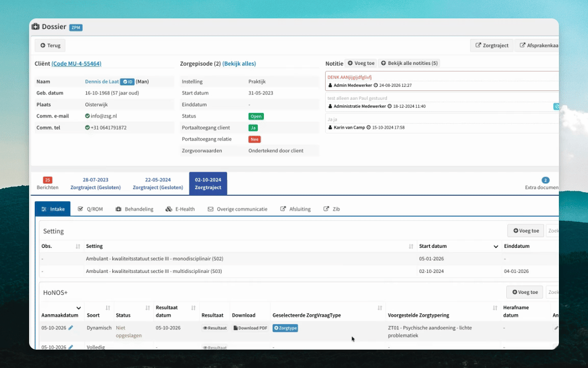Image resolution: width=588 pixels, height=368 pixels.
Task: Click the sort arrows of the Setting column
Action: pos(411,246)
